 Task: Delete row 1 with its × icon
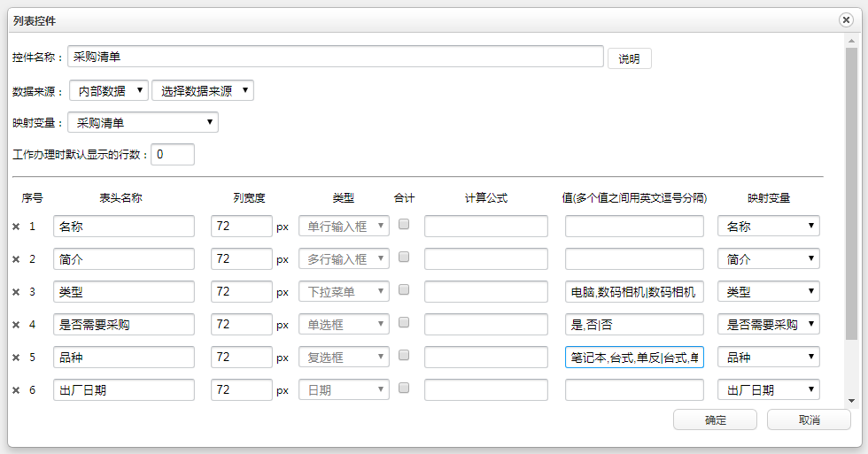point(16,227)
